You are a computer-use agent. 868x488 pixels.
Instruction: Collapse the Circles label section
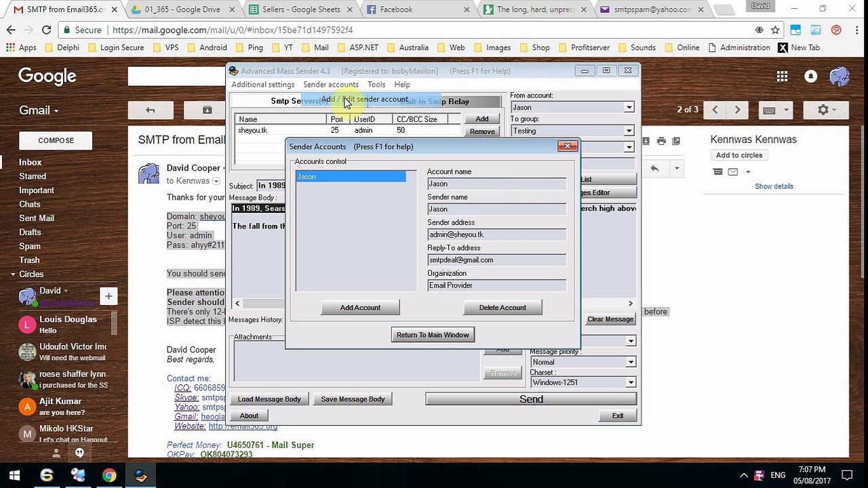pyautogui.click(x=13, y=274)
